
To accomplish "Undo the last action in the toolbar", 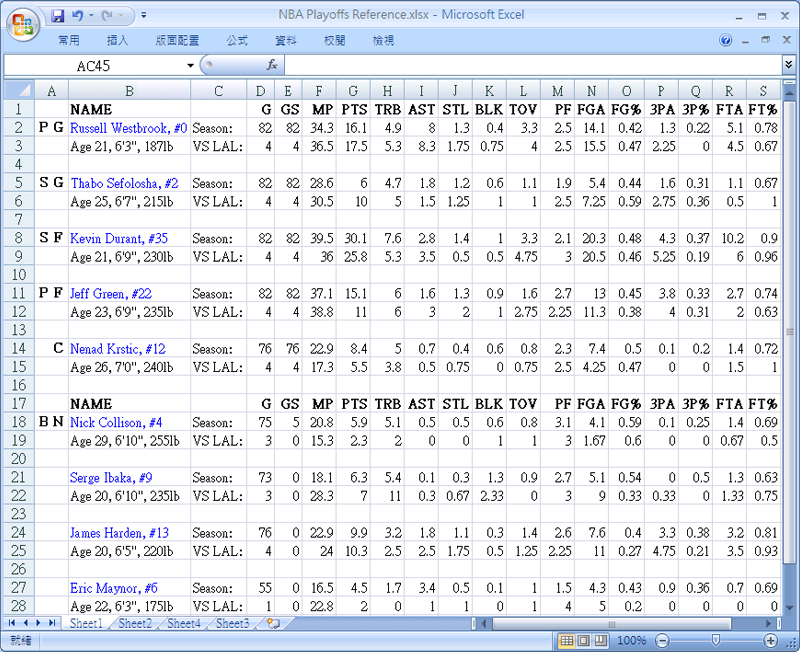I will click(x=78, y=16).
